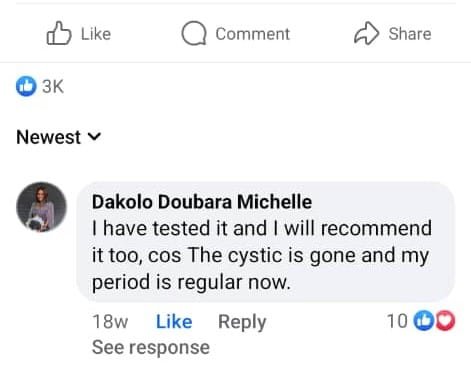
Task: Click the Like text label on the post
Action: click(96, 34)
